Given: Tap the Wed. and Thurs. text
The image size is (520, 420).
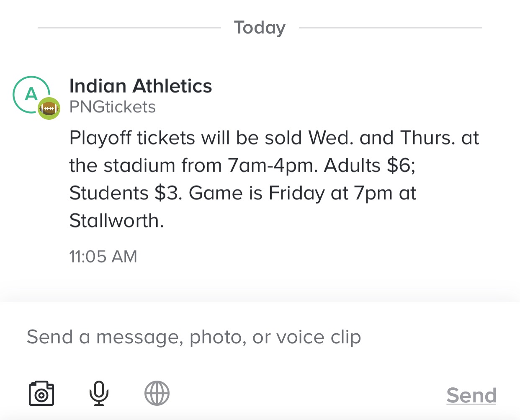Looking at the screenshot, I should click(x=382, y=138).
